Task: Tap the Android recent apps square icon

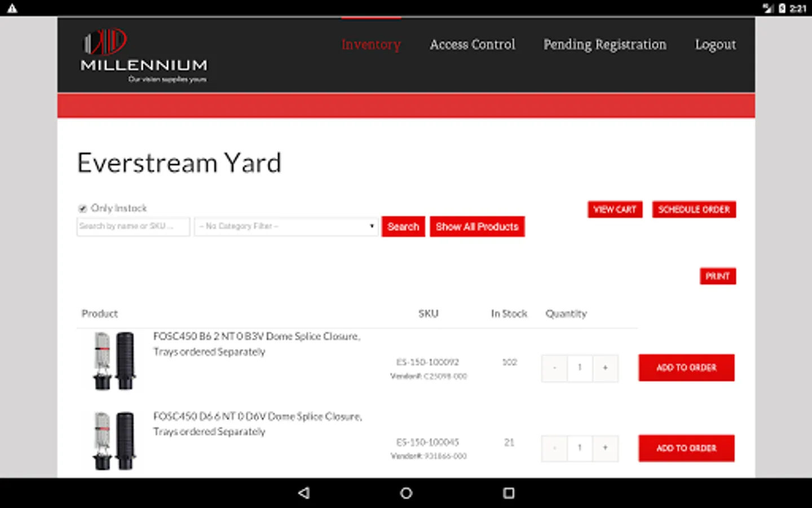Action: click(x=509, y=493)
